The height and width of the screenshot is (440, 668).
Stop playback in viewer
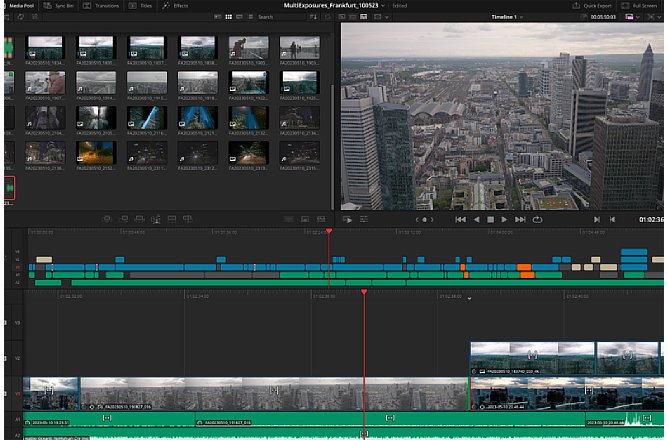(x=491, y=220)
